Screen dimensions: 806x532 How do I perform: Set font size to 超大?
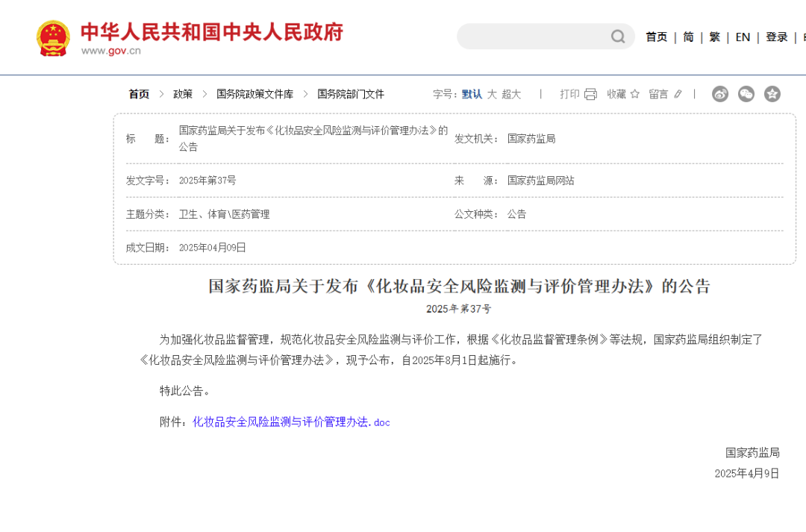point(511,94)
